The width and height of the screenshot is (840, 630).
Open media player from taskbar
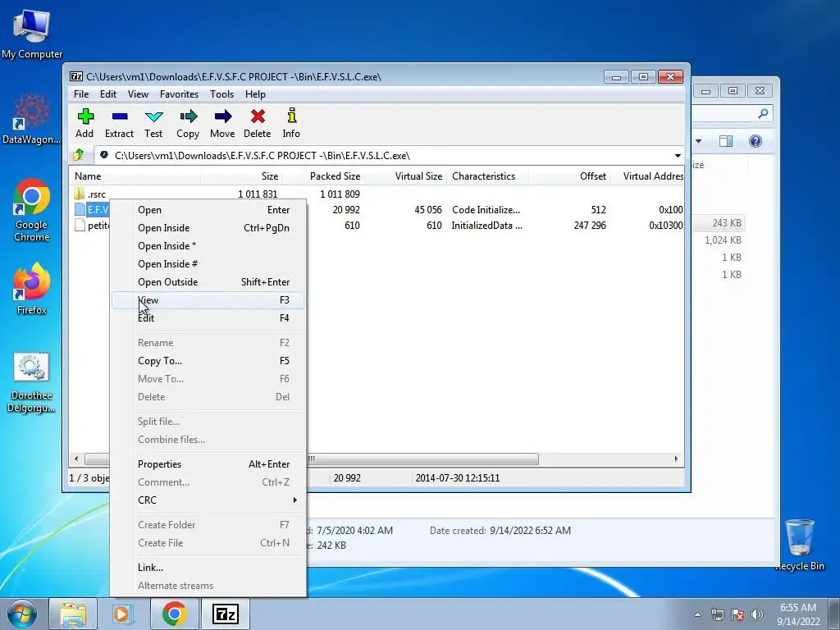(x=123, y=614)
